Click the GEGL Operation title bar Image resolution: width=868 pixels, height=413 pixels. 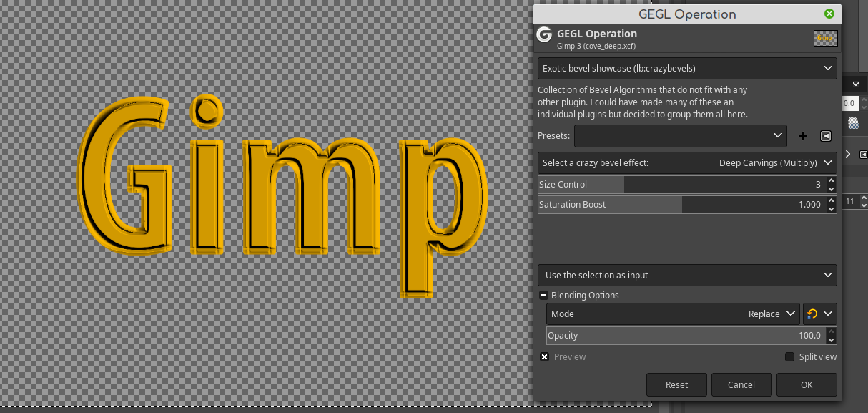point(686,14)
